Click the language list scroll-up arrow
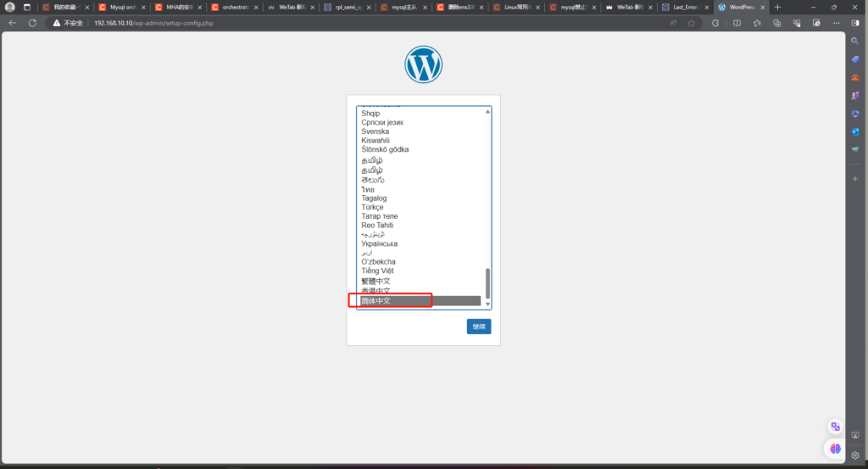 pos(487,112)
